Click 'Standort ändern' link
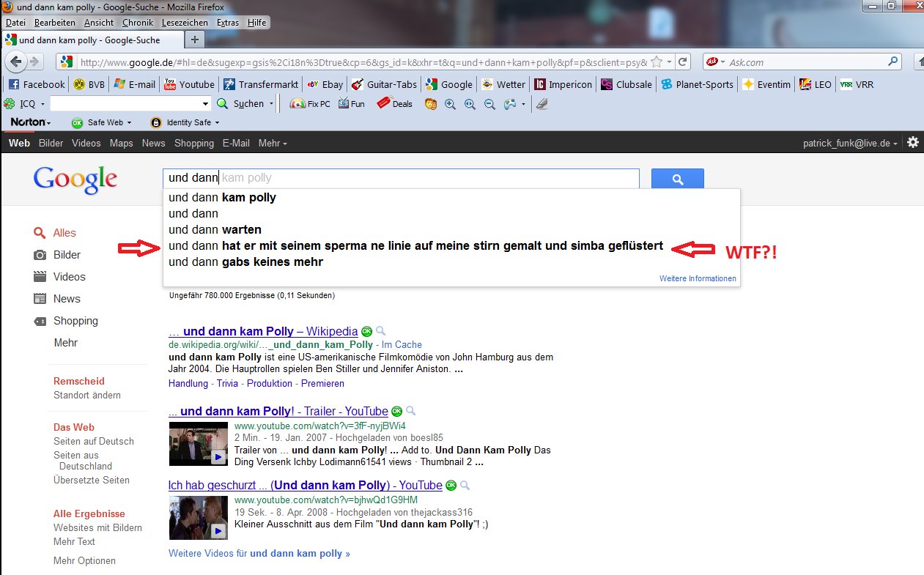Viewport: 924px width, 575px height. coord(87,396)
